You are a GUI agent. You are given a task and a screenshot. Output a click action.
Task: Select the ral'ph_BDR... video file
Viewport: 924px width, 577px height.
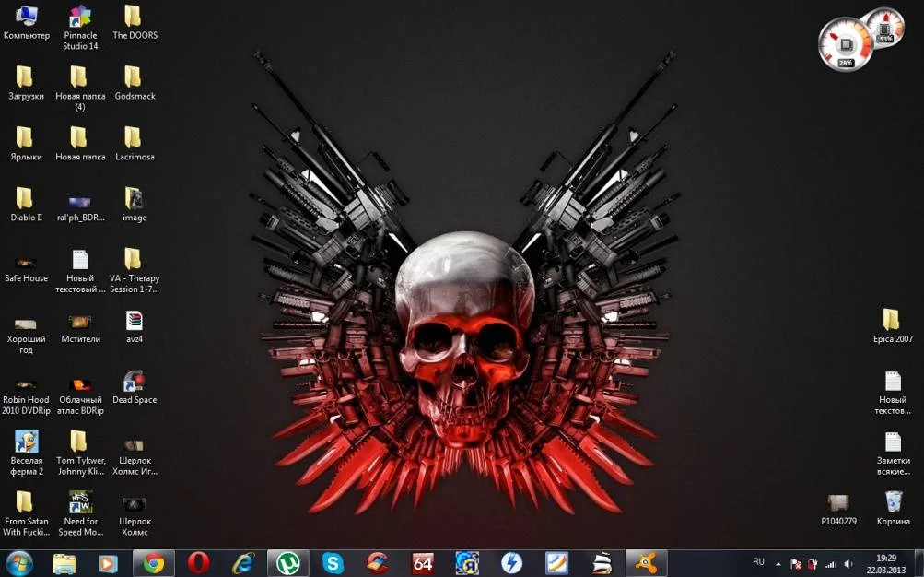[x=80, y=209]
